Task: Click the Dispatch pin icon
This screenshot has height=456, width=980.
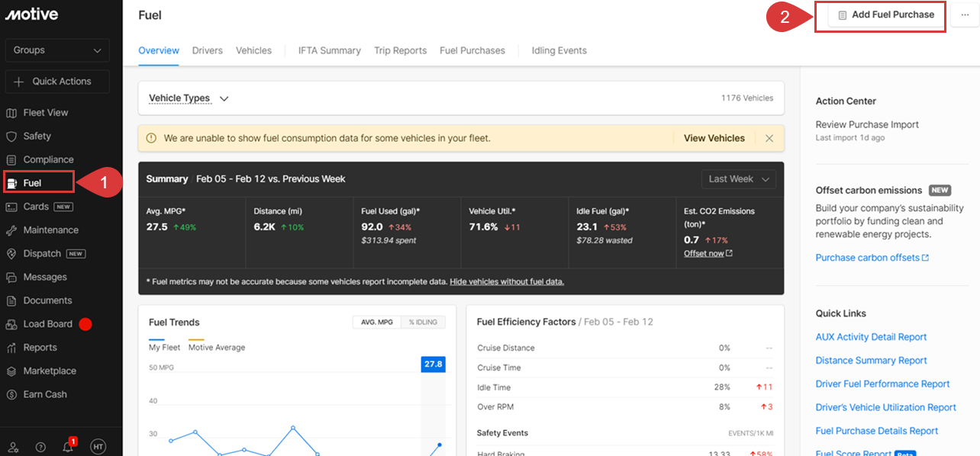Action: (x=11, y=254)
